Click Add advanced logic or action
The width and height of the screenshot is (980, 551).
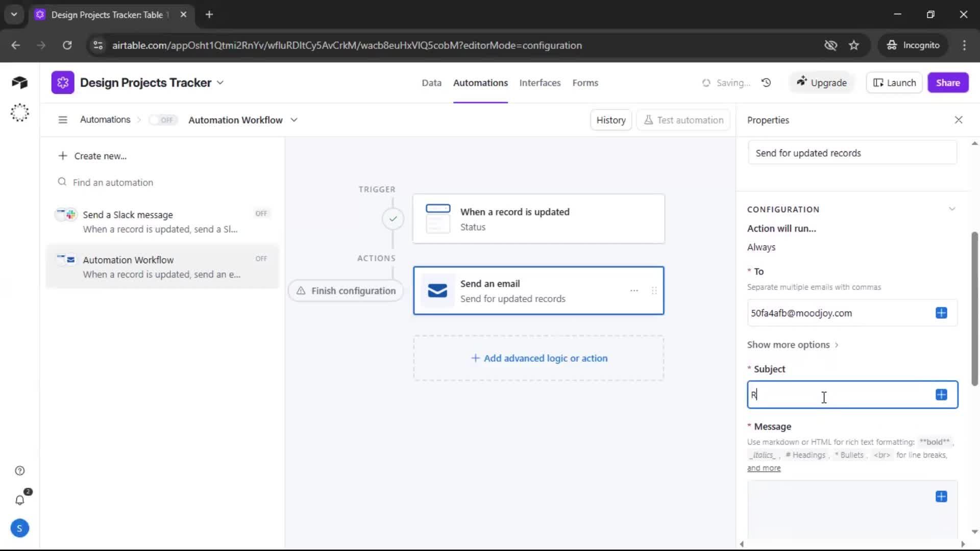click(x=538, y=358)
